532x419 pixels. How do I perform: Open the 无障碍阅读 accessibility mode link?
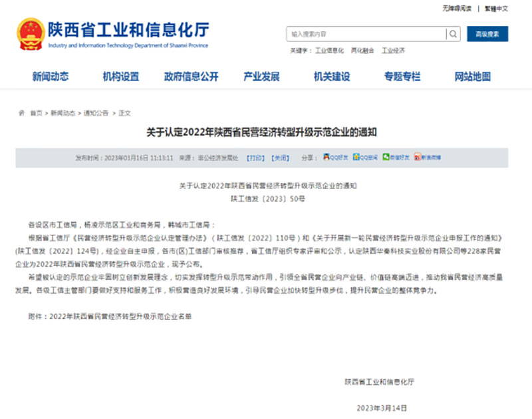(457, 9)
